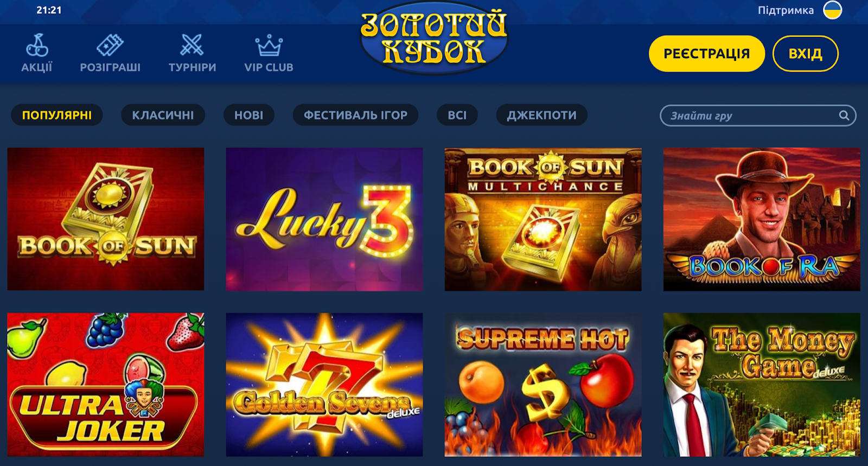Open the Lucky 3 game thumbnail

[324, 219]
